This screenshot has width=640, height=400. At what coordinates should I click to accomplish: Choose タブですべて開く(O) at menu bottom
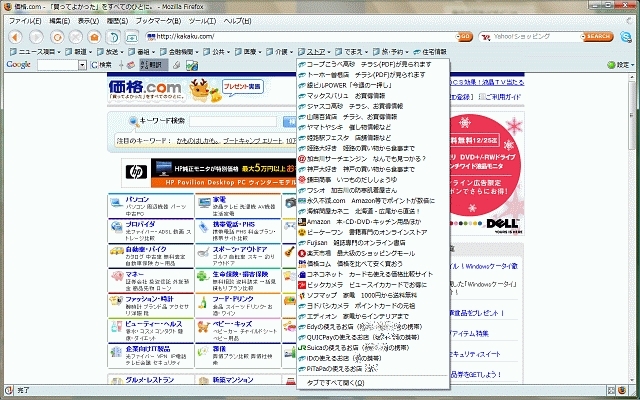(373, 383)
